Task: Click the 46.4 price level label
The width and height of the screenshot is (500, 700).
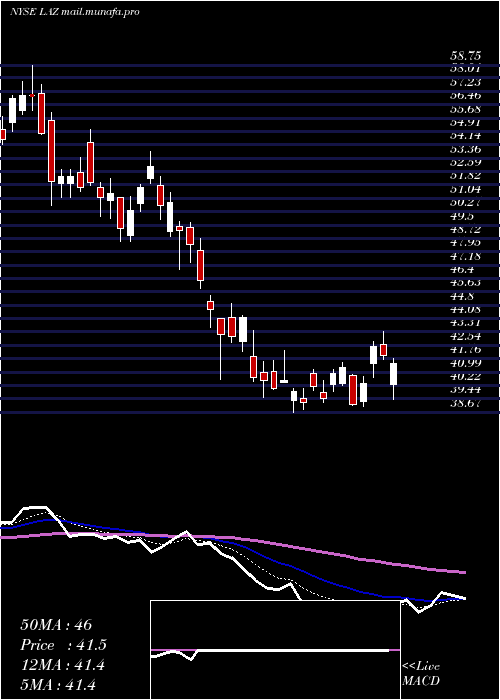Action: pyautogui.click(x=461, y=270)
